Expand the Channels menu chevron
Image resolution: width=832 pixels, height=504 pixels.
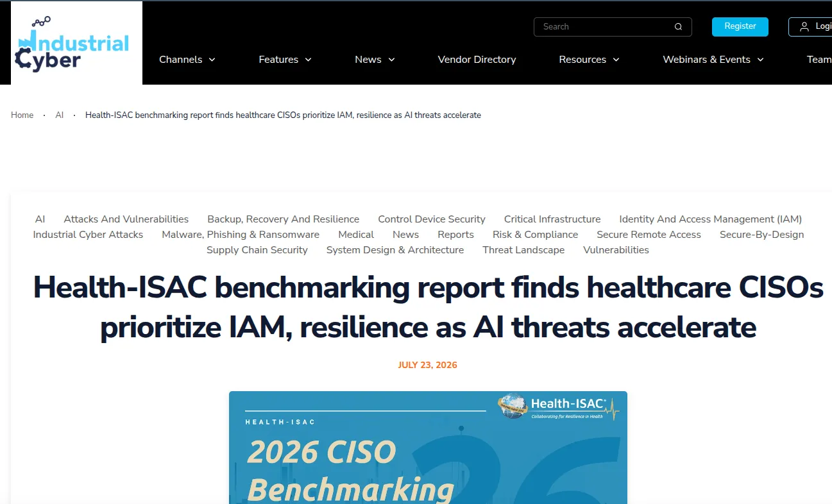tap(212, 60)
